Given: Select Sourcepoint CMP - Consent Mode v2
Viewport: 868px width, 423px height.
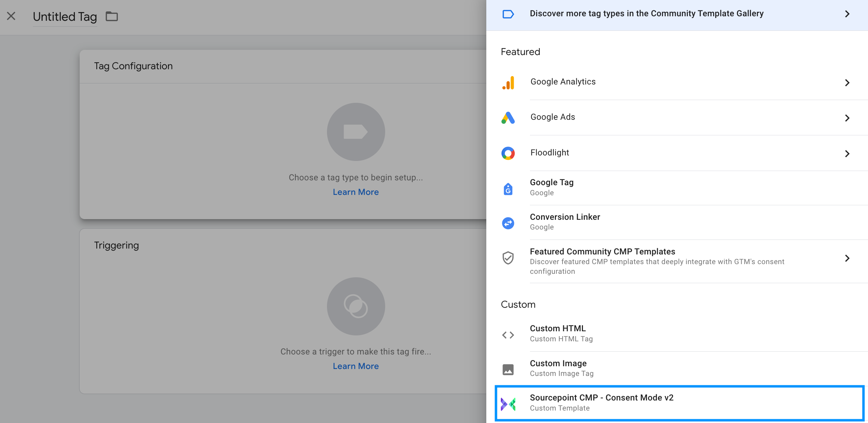Looking at the screenshot, I should pos(680,403).
